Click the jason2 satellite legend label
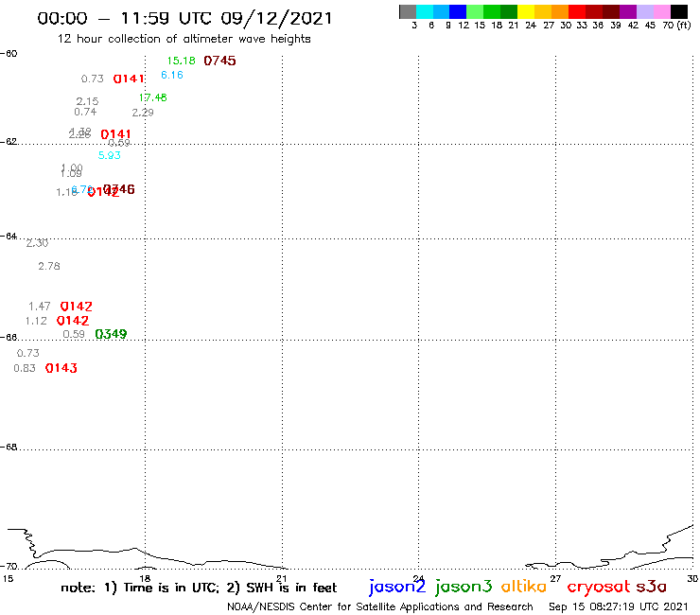The image size is (700, 615). [x=397, y=587]
